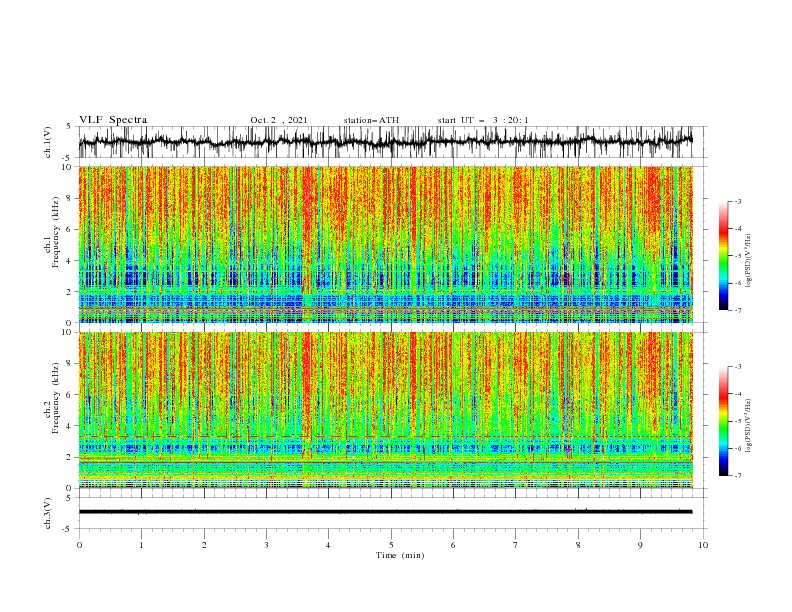Select the date label "Oct. 2 , 2021"
Screen dimensions: 792x612
[x=279, y=120]
